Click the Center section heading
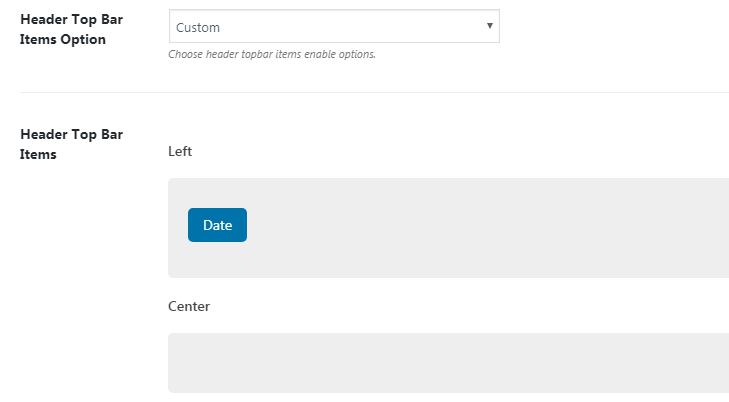This screenshot has width=729, height=402. 189,306
